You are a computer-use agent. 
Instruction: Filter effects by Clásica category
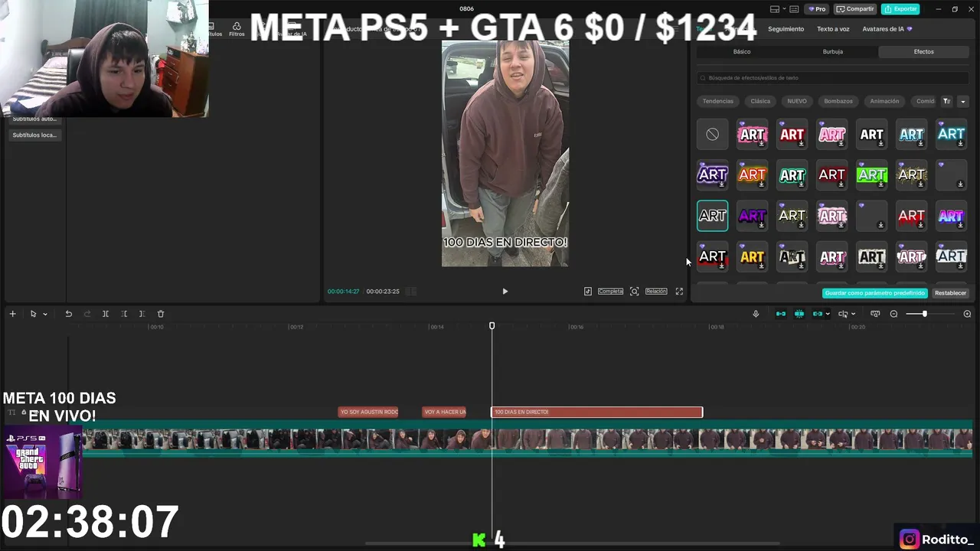(x=760, y=101)
